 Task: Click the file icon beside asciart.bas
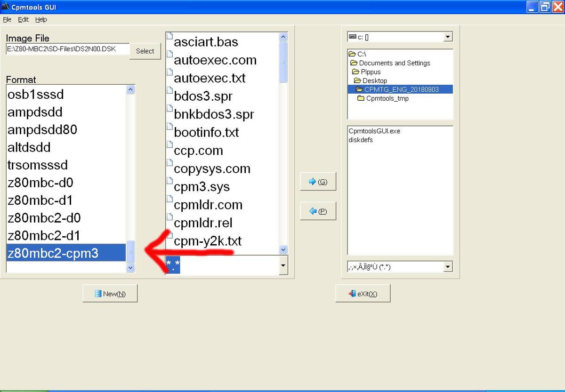(x=170, y=37)
